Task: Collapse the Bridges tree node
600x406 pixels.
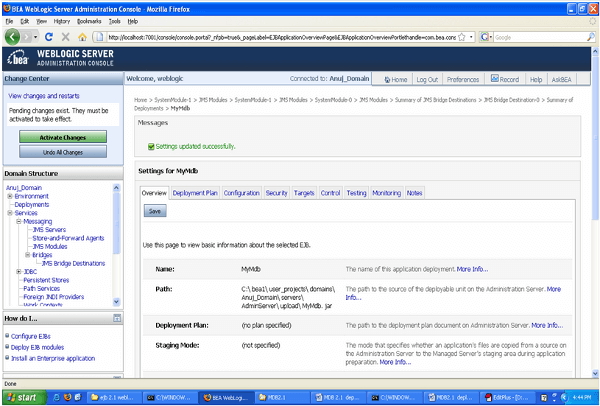Action: (28, 255)
